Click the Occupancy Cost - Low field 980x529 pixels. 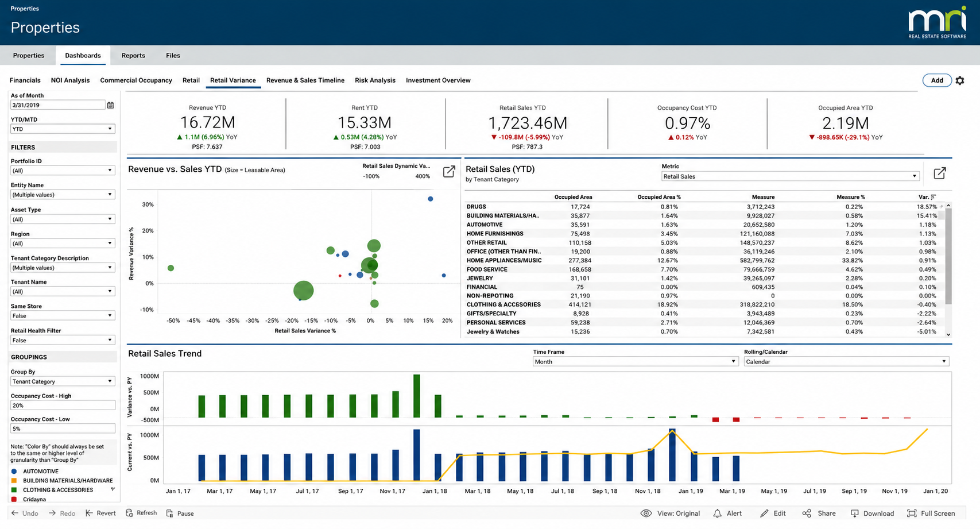pyautogui.click(x=63, y=428)
